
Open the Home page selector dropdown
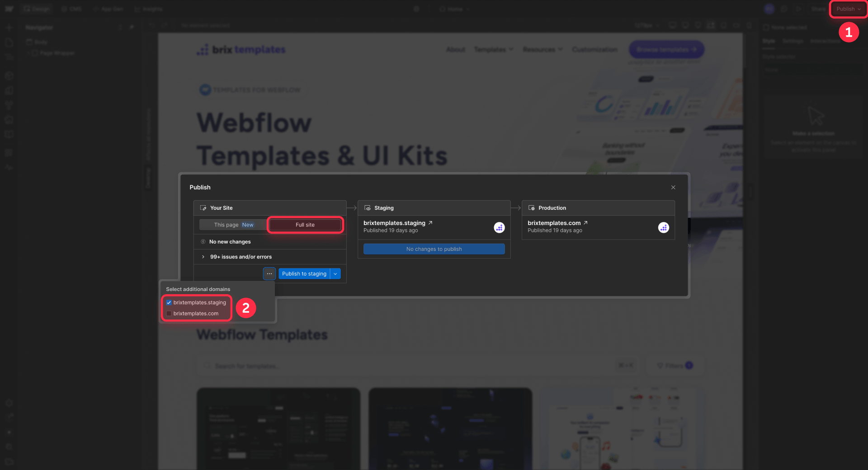coord(455,9)
